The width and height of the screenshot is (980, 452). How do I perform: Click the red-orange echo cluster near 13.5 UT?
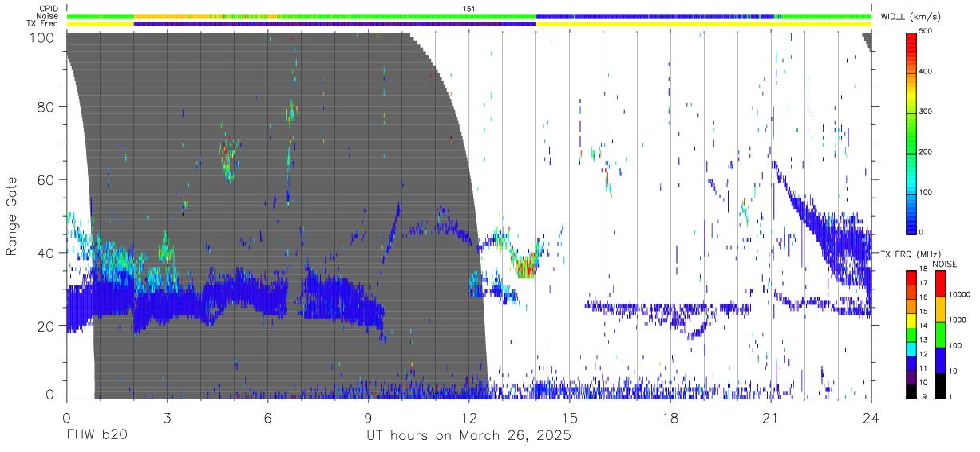[524, 265]
